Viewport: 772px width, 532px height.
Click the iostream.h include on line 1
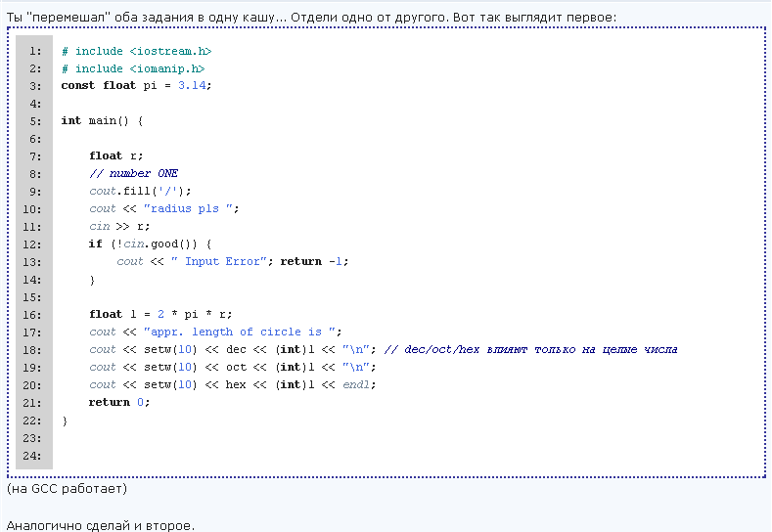point(169,51)
